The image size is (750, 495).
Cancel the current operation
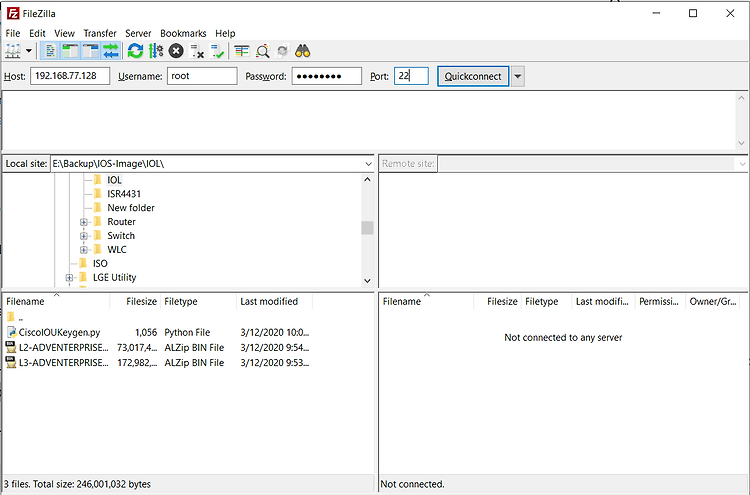pyautogui.click(x=176, y=51)
